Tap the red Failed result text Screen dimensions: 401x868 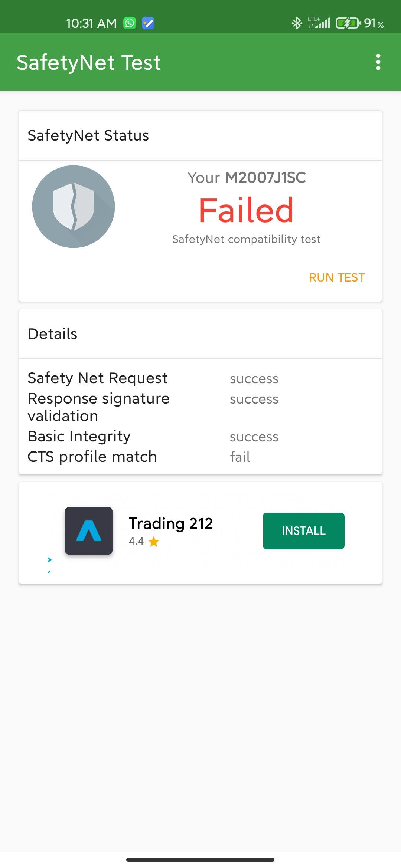click(x=246, y=210)
